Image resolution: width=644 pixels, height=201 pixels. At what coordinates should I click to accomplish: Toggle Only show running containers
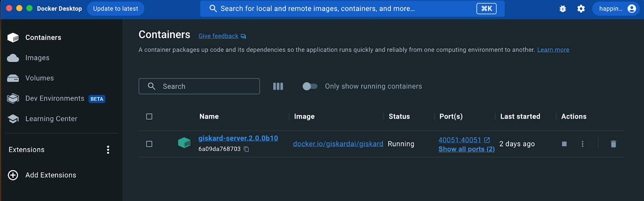point(310,86)
